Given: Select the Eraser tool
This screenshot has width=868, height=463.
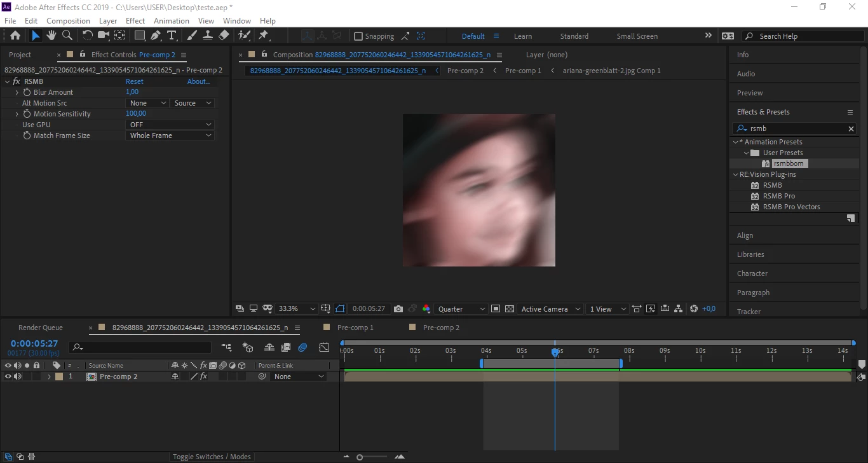Looking at the screenshot, I should [223, 36].
